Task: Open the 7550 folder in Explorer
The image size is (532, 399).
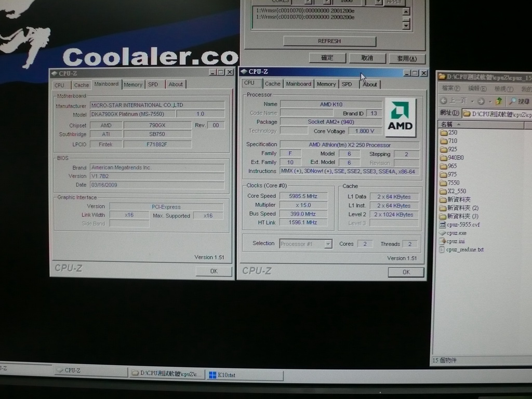Action: click(x=450, y=183)
